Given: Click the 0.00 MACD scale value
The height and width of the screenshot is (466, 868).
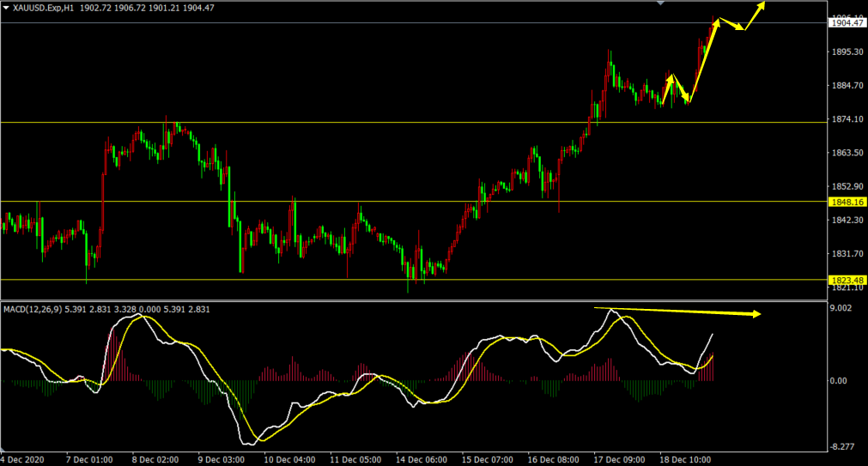Looking at the screenshot, I should pyautogui.click(x=839, y=381).
